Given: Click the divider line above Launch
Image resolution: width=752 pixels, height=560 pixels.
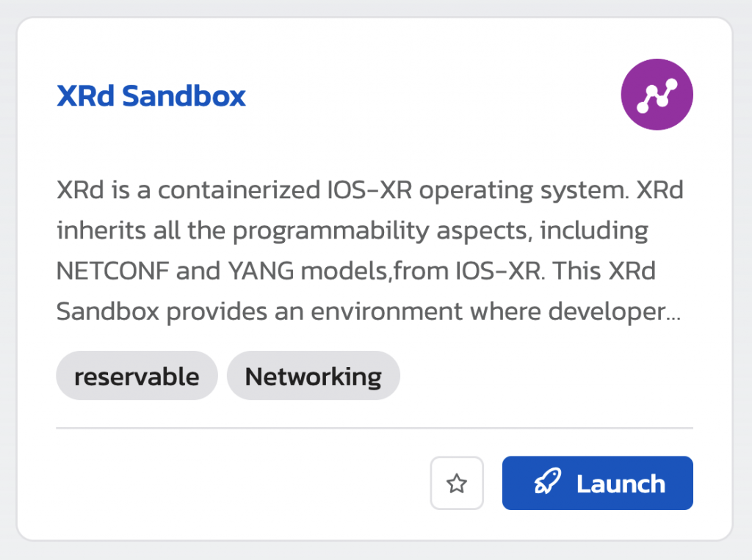Looking at the screenshot, I should [x=375, y=427].
